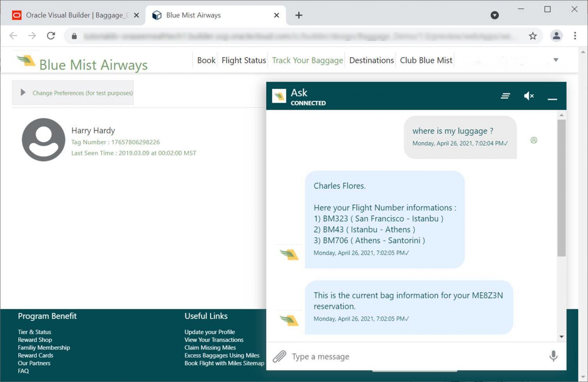Image resolution: width=588 pixels, height=382 pixels.
Task: Click the BM323 San Francisco - Istanbu line
Action: click(378, 219)
